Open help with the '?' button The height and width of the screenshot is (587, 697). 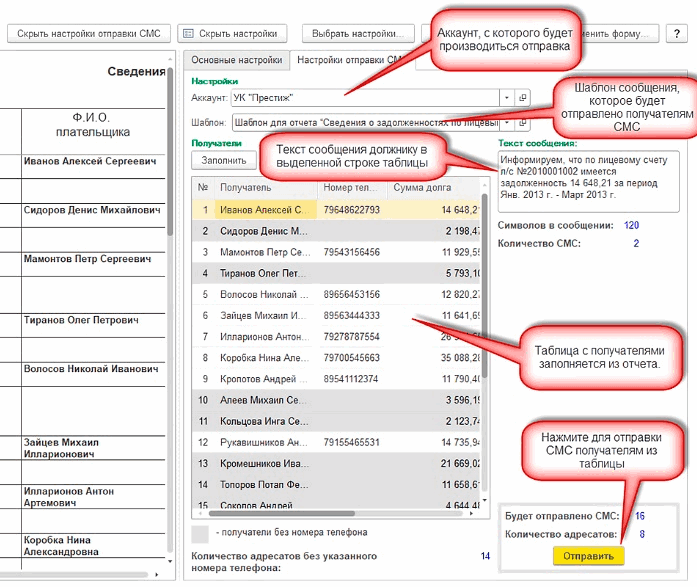coord(677,33)
